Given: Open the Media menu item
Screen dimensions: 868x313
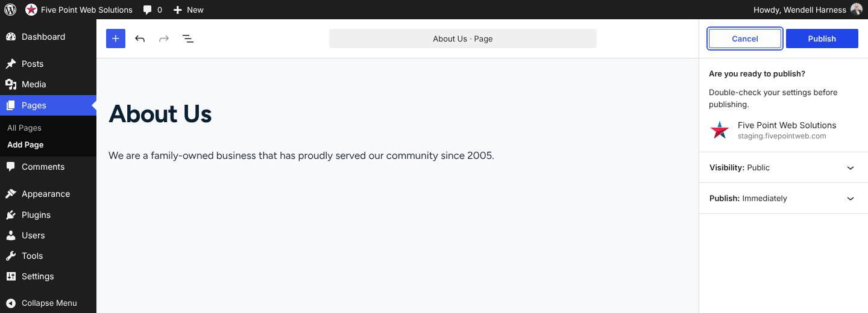Looking at the screenshot, I should (x=48, y=84).
